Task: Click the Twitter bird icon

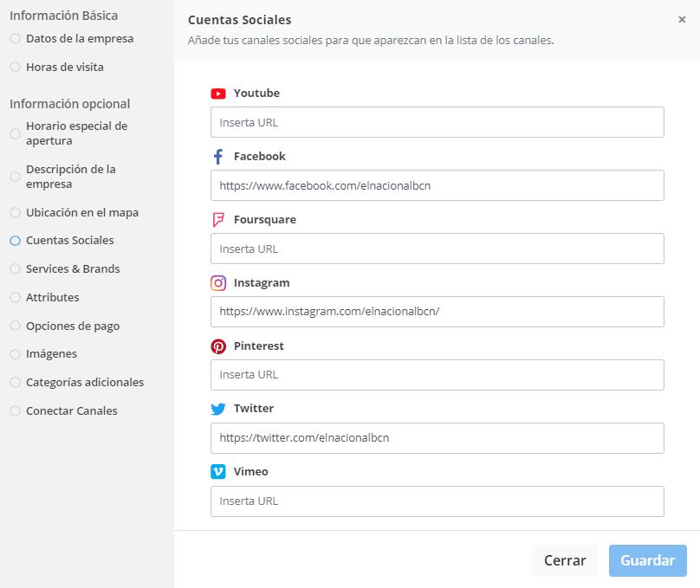Action: point(218,409)
